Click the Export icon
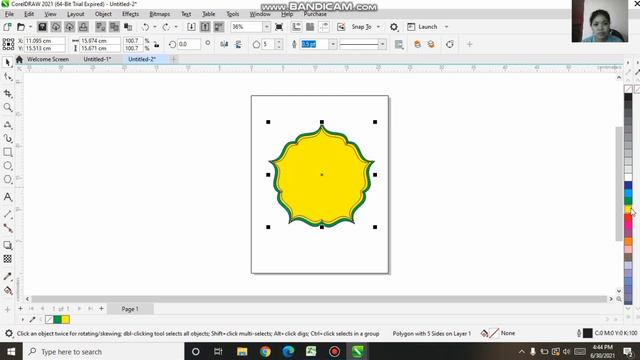This screenshot has height=360, width=640. pyautogui.click(x=205, y=27)
